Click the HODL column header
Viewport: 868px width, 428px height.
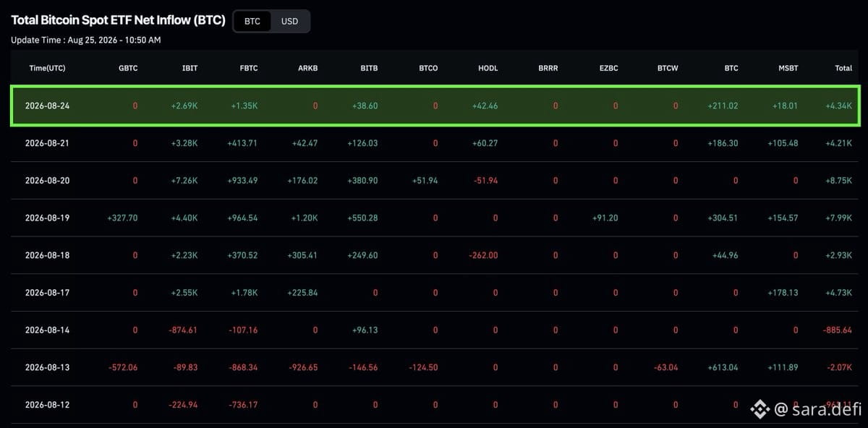pyautogui.click(x=488, y=68)
